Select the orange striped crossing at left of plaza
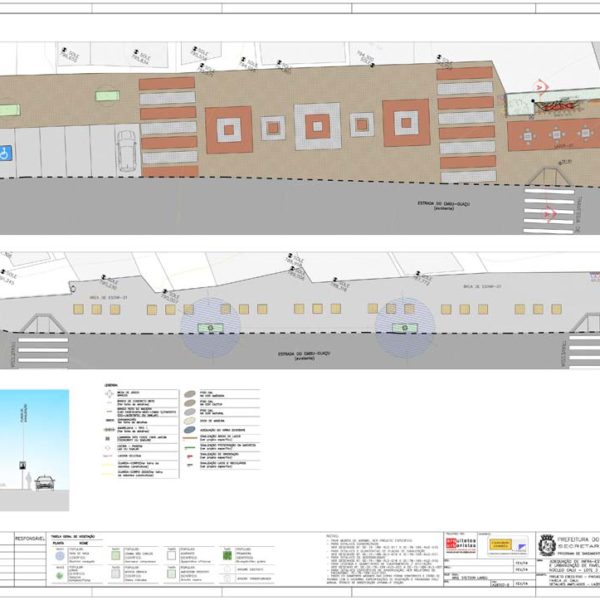Screen dimensions: 600x600 [167, 126]
